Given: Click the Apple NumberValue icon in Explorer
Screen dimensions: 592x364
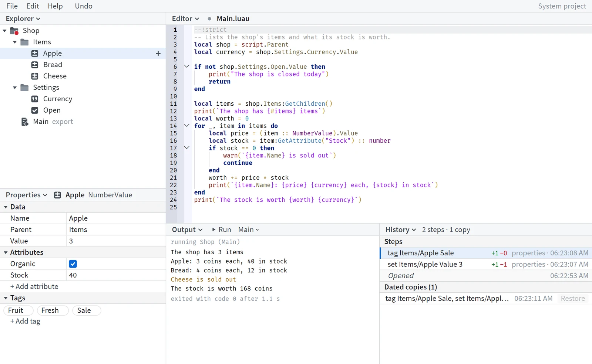Looking at the screenshot, I should click(35, 54).
